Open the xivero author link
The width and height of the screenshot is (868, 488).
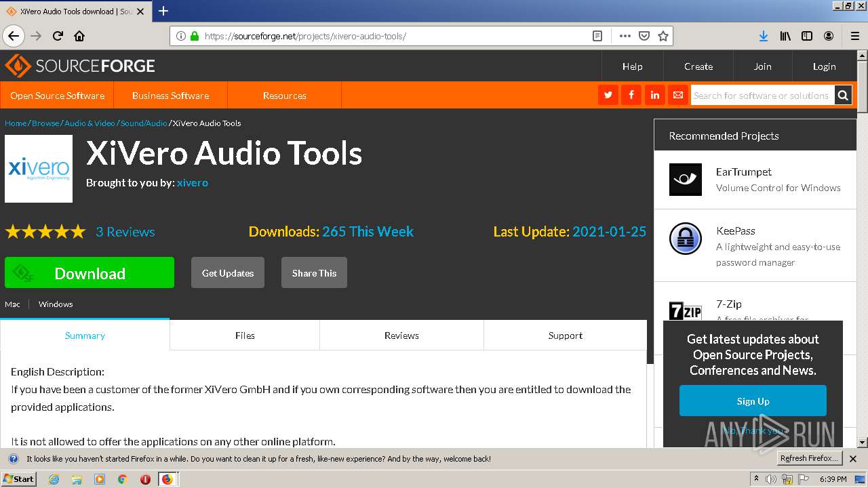click(193, 183)
